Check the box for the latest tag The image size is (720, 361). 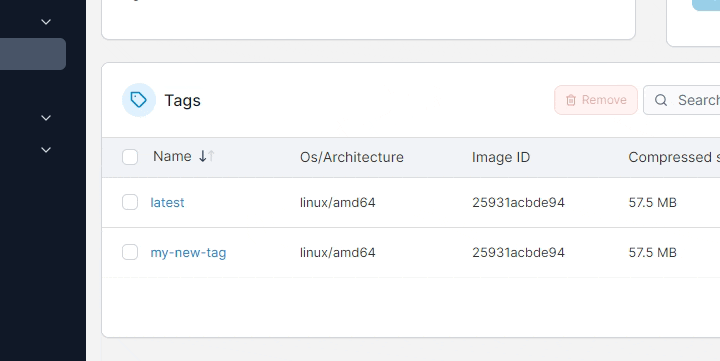point(130,202)
